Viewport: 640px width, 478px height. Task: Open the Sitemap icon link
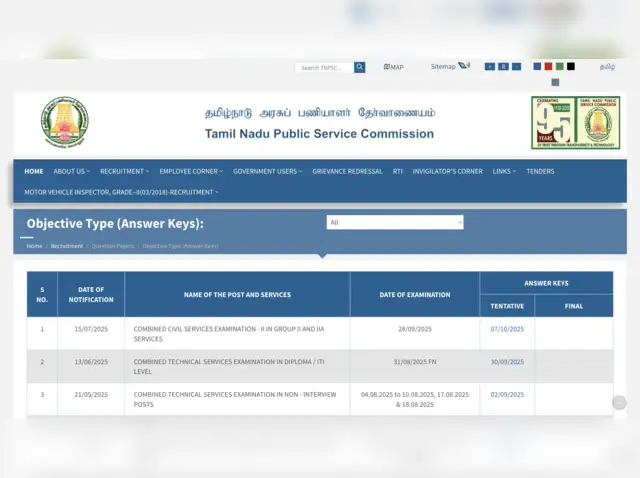(x=464, y=67)
